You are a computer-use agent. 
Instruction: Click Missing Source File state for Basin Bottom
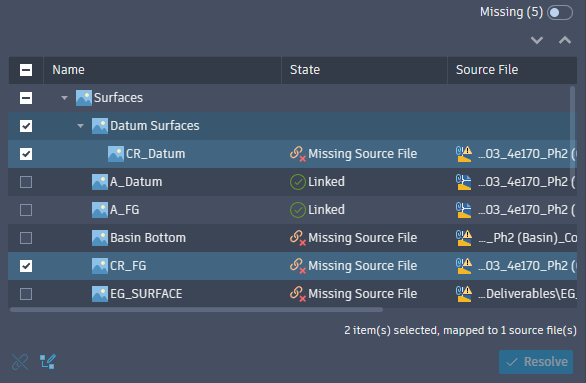[363, 238]
